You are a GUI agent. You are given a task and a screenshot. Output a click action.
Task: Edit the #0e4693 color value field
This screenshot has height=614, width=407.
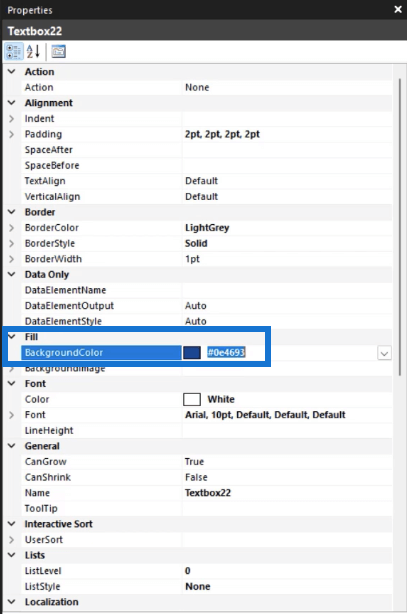tap(226, 352)
